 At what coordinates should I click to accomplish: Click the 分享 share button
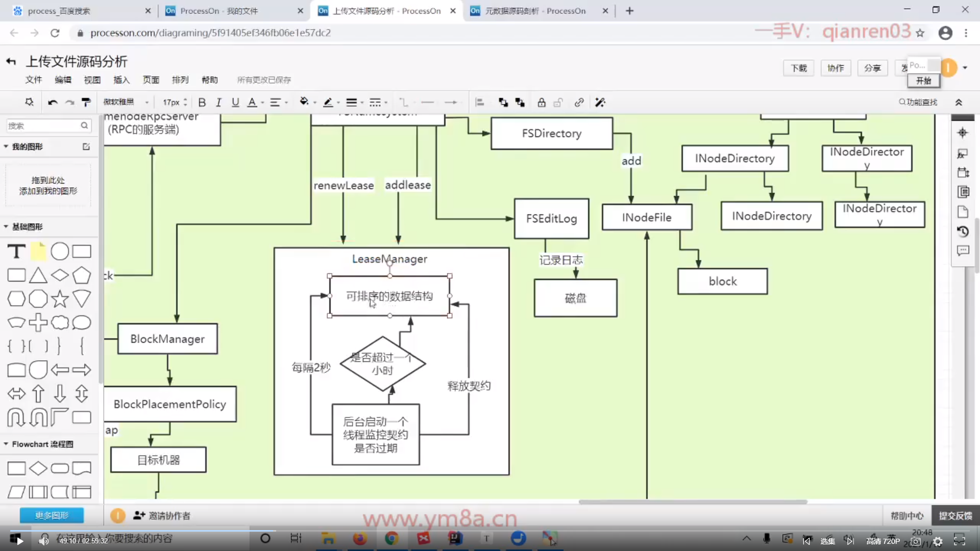[x=872, y=68]
